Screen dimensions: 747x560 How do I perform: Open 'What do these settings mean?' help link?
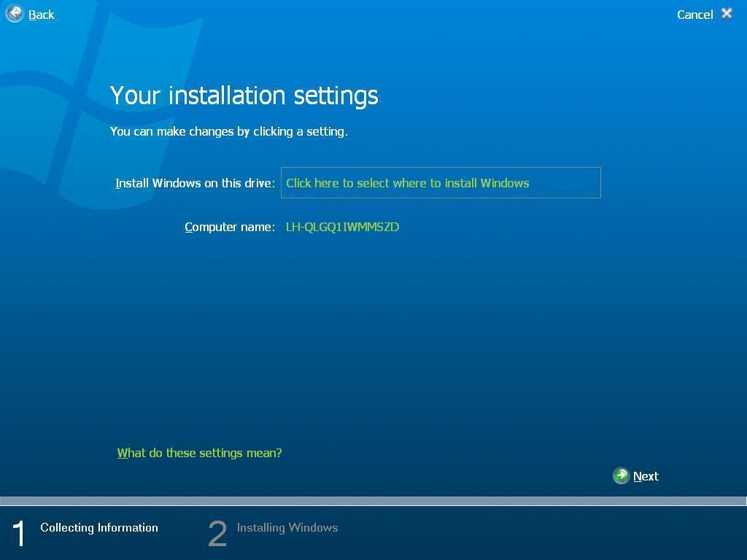200,453
